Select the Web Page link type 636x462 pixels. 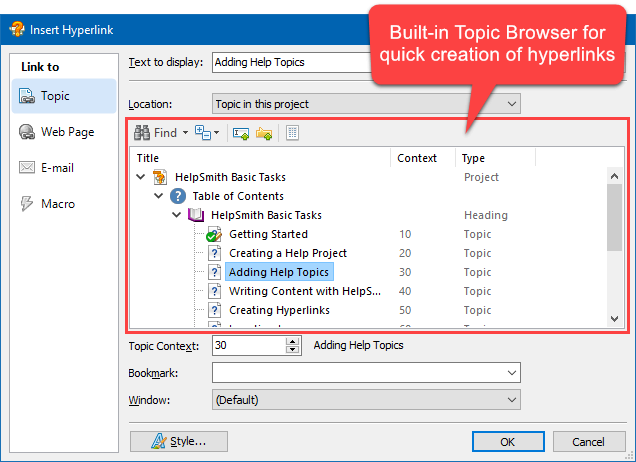[64, 132]
